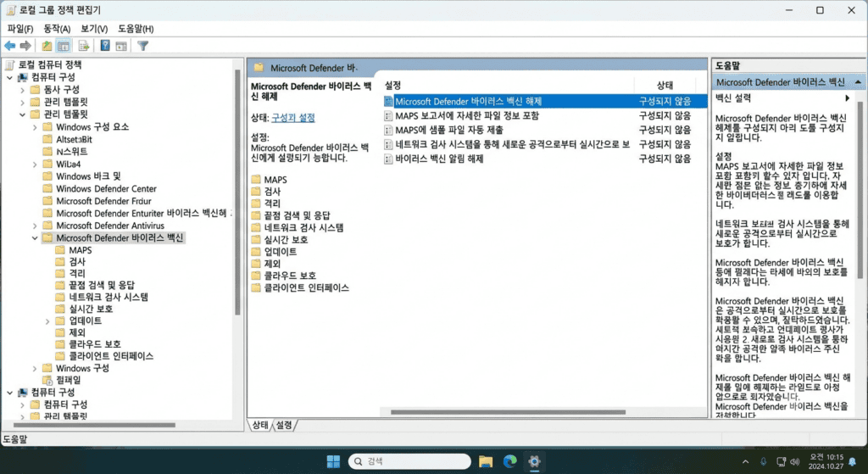Click the 로컬 컴퓨터 정책 scroll icon in the tree
This screenshot has height=474, width=868.
tap(10, 64)
